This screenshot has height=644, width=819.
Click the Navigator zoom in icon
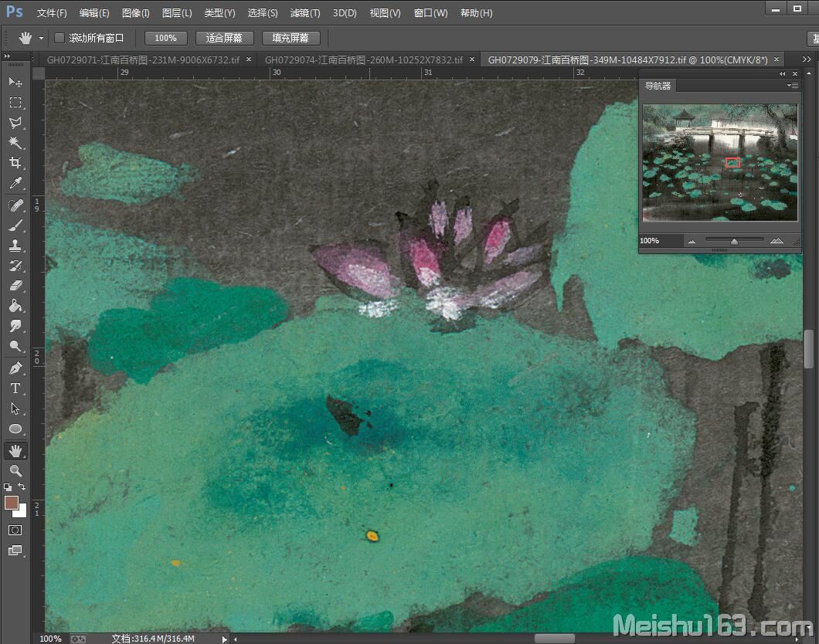pos(777,241)
